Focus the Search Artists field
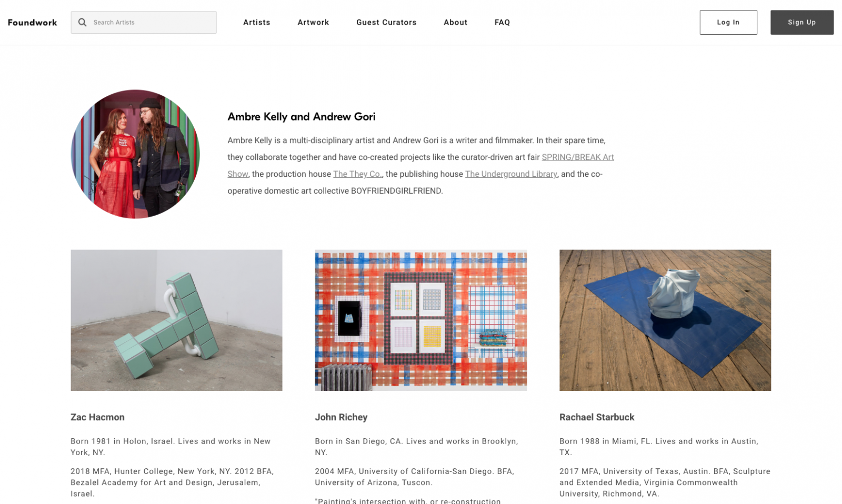 (x=144, y=22)
